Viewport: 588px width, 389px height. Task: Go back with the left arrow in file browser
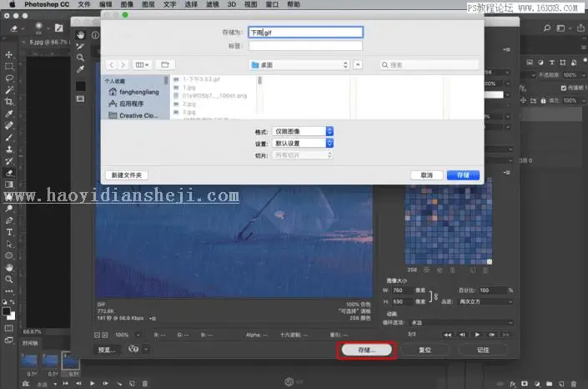112,64
